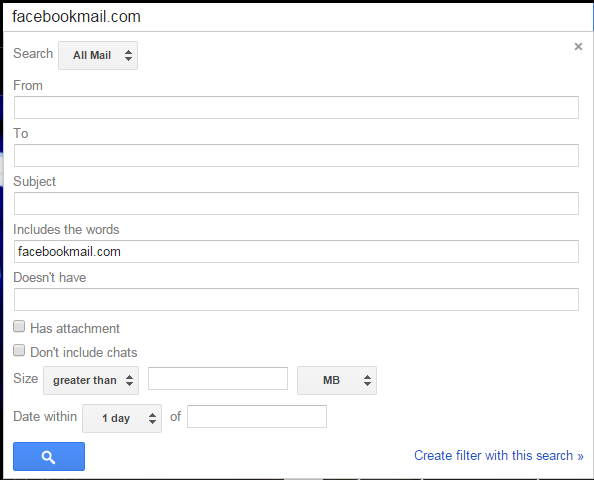Click into the Subject field

tap(296, 203)
